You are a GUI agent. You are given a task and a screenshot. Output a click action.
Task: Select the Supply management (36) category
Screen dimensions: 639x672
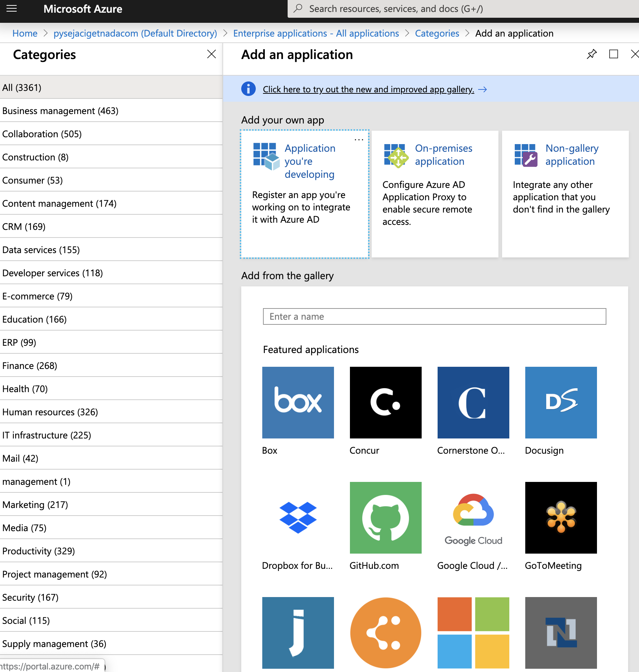tap(111, 644)
